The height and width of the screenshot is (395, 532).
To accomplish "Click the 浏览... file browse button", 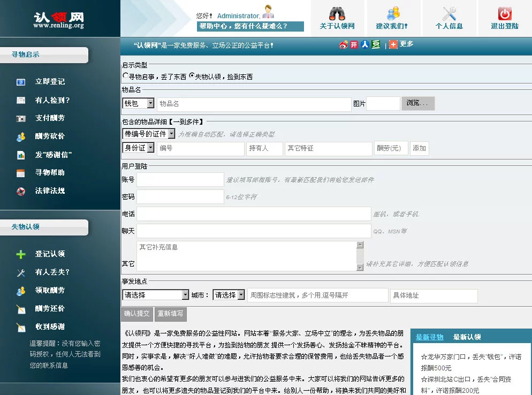I will [x=417, y=103].
